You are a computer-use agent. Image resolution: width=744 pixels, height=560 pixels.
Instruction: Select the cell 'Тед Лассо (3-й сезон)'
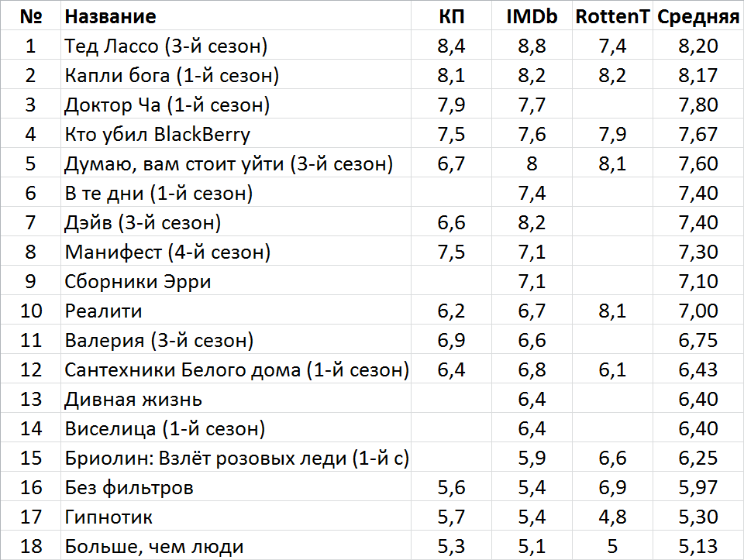tap(236, 45)
